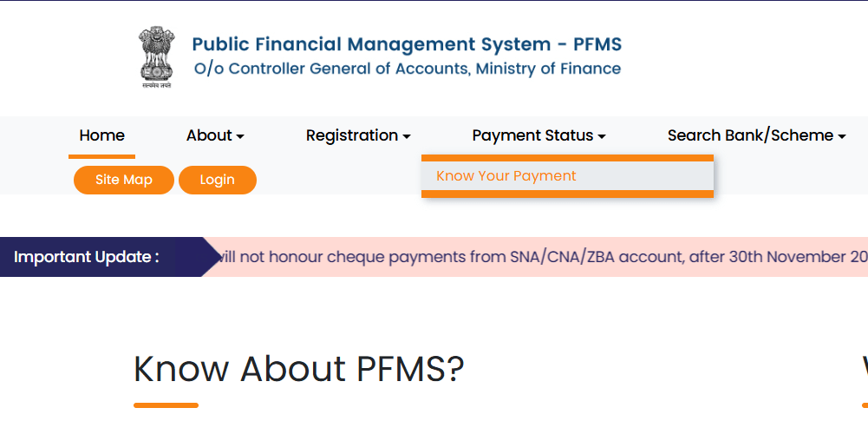Expand the About dropdown label
Image resolution: width=868 pixels, height=421 pixels.
209,135
